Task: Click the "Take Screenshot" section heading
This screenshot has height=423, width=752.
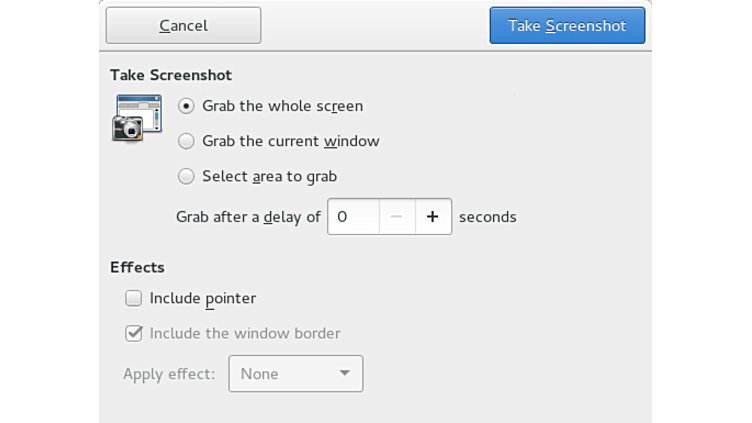Action: pyautogui.click(x=171, y=75)
